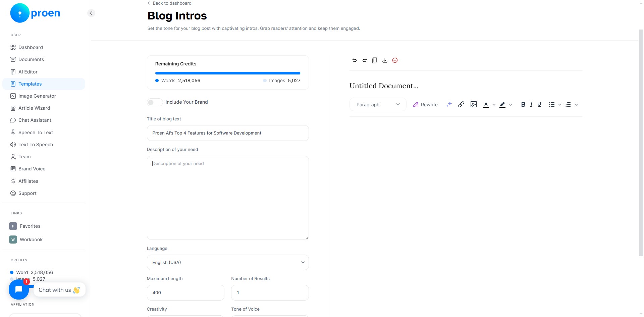
Task: Expand text color options arrow
Action: [x=494, y=105]
